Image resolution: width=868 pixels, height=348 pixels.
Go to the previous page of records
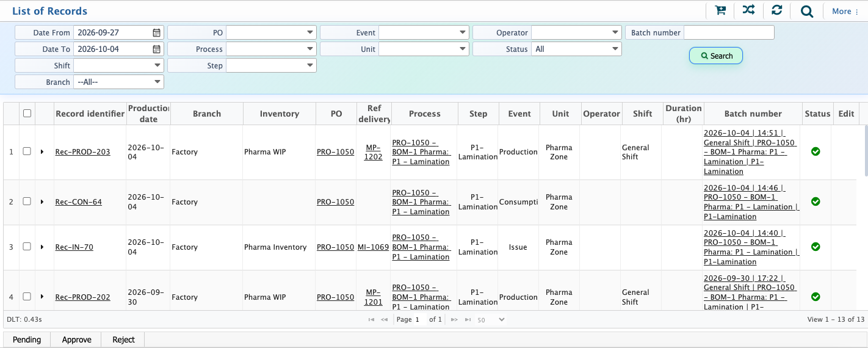tap(385, 319)
